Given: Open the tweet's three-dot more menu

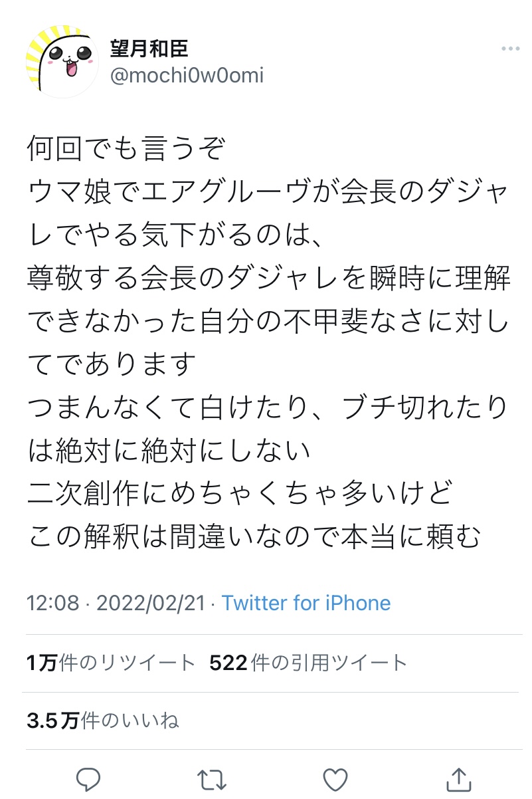Looking at the screenshot, I should click(510, 50).
